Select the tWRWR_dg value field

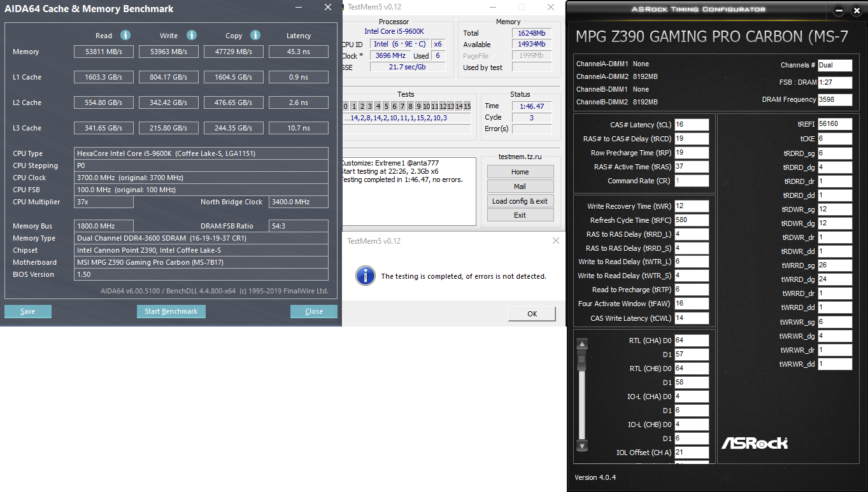(835, 336)
